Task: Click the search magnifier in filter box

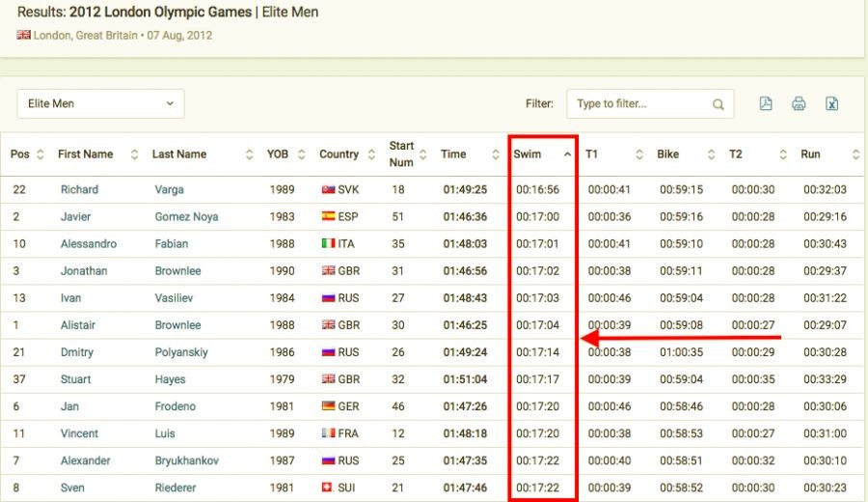Action: pyautogui.click(x=718, y=104)
